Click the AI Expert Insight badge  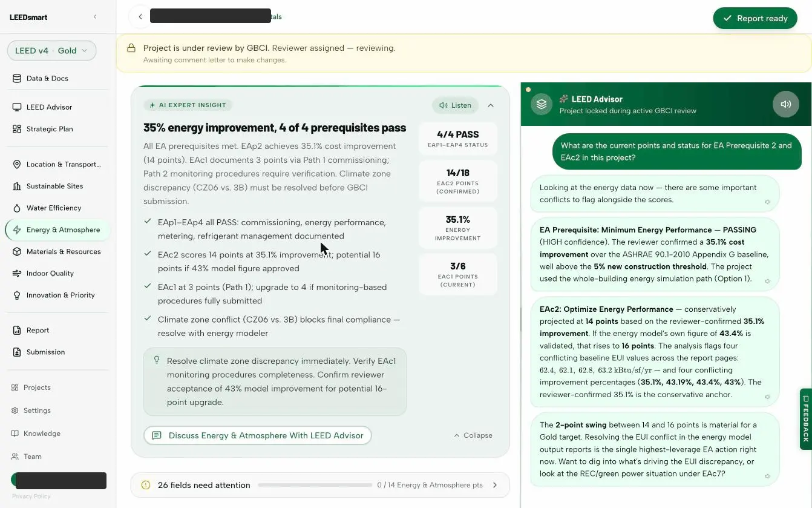tap(188, 105)
